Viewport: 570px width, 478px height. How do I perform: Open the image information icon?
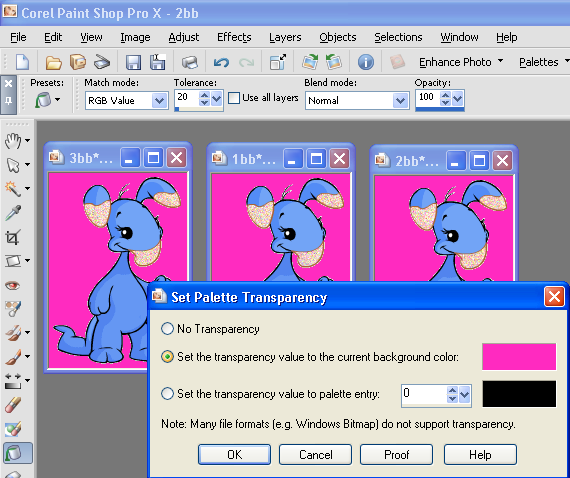tap(366, 62)
